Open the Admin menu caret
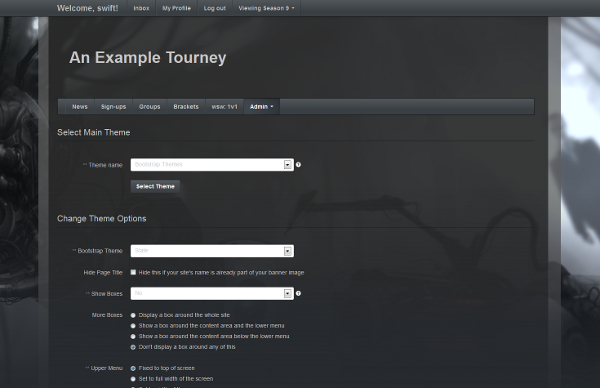600x388 pixels. tap(272, 107)
